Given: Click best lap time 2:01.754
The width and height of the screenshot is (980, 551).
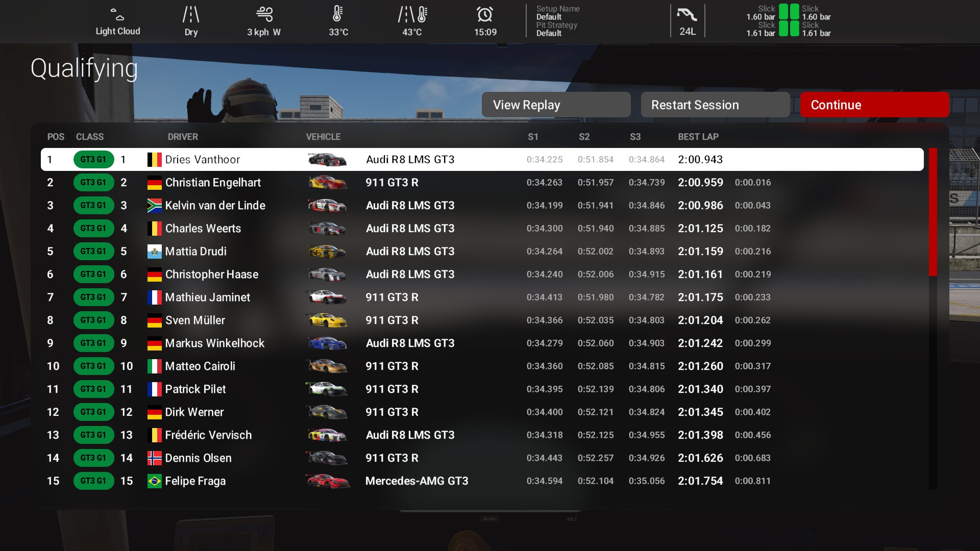Looking at the screenshot, I should coord(700,481).
